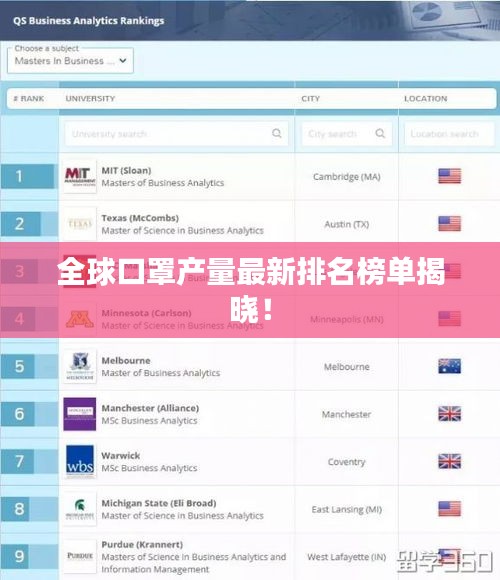
Task: Open the MIT (Sloan) university link
Action: point(126,171)
